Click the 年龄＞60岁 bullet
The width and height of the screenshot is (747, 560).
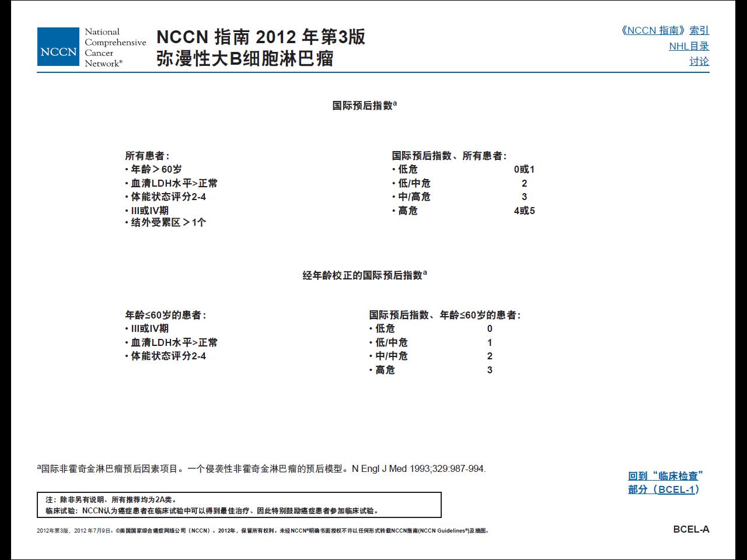(153, 169)
